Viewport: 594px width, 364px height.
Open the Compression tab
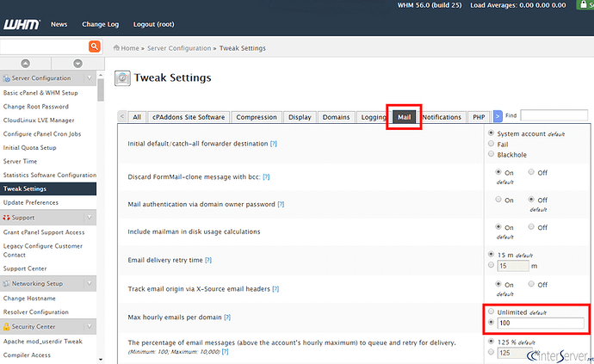pos(257,117)
